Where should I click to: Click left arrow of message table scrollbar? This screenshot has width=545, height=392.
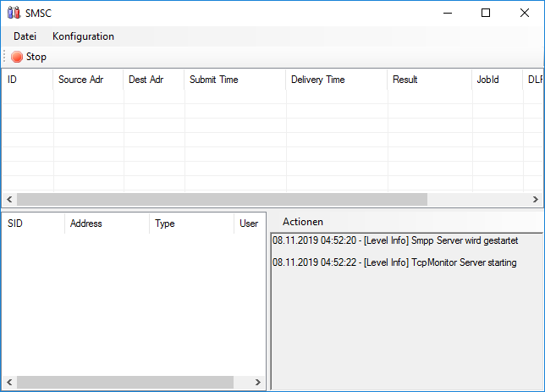[x=8, y=199]
